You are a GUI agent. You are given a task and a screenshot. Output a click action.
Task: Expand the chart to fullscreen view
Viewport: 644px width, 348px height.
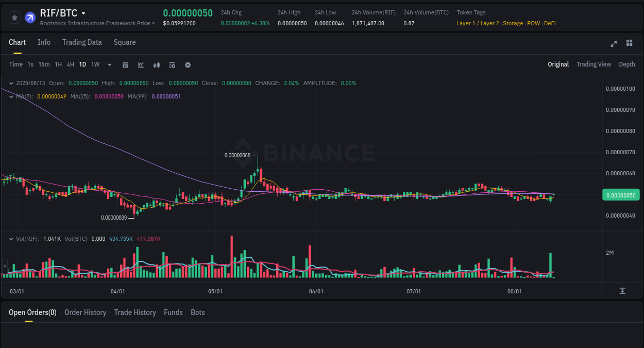coord(613,44)
